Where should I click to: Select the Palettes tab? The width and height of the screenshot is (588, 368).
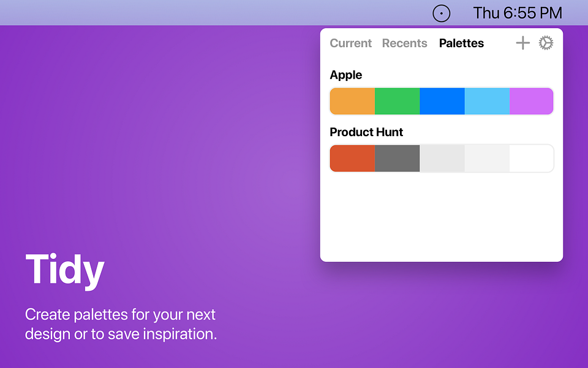point(461,43)
